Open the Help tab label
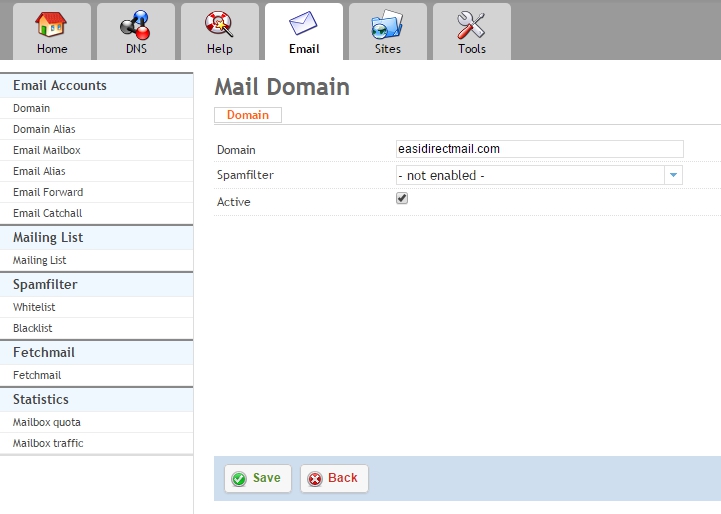 click(220, 49)
